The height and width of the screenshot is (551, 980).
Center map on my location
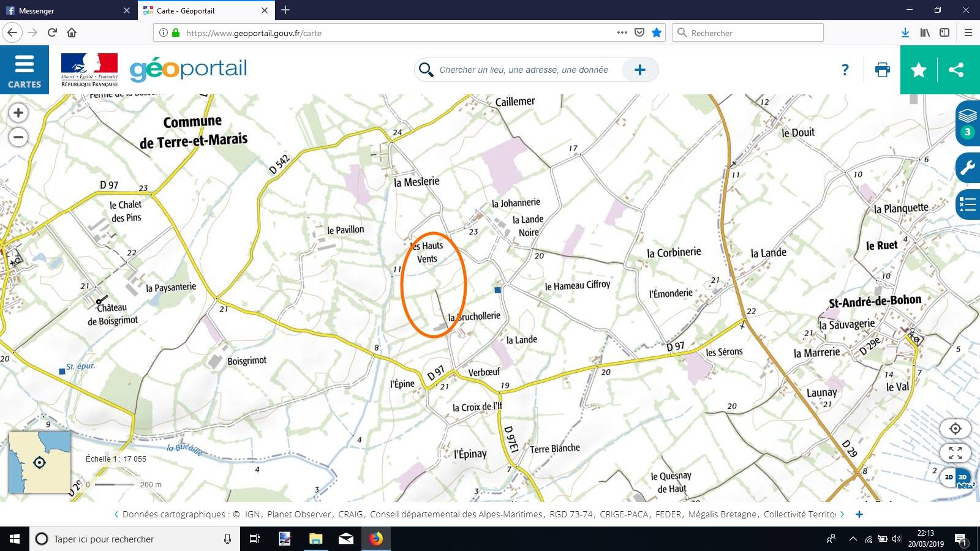pos(955,429)
